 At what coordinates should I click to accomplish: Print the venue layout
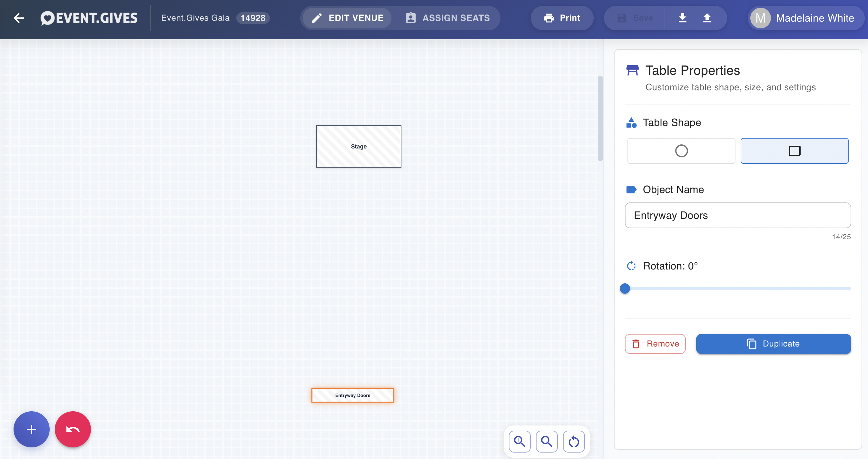pyautogui.click(x=562, y=18)
